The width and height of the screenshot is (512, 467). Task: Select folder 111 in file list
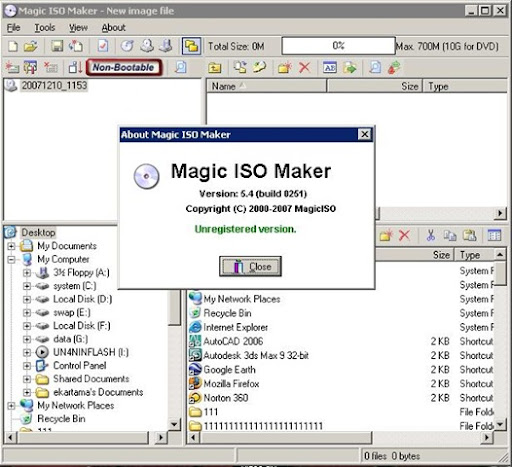(211, 412)
